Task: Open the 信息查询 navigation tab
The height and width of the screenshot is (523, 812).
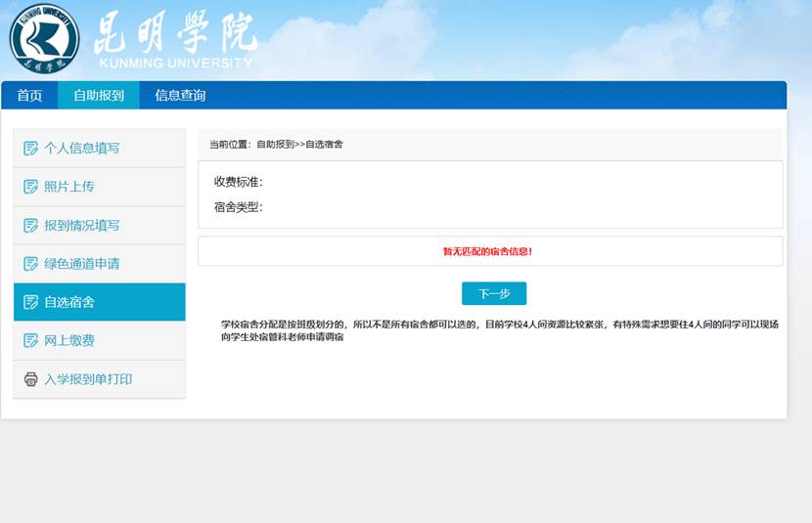Action: 180,95
